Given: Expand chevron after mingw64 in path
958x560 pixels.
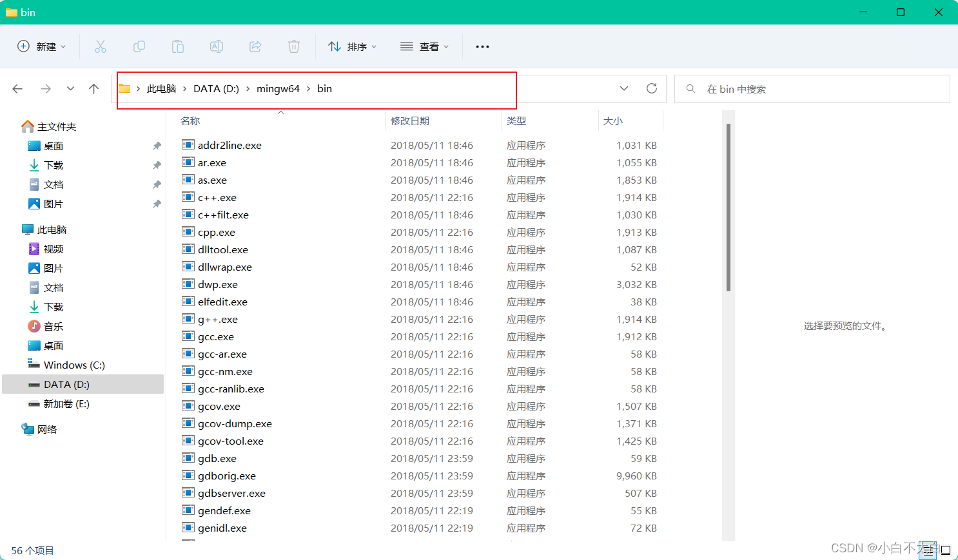Looking at the screenshot, I should pyautogui.click(x=309, y=89).
